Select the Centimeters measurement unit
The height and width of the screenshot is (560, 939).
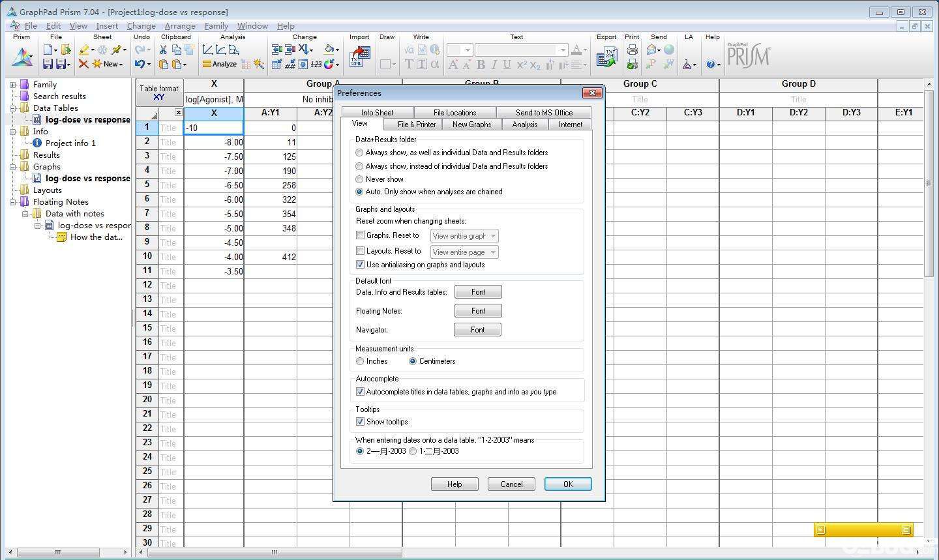coord(413,361)
